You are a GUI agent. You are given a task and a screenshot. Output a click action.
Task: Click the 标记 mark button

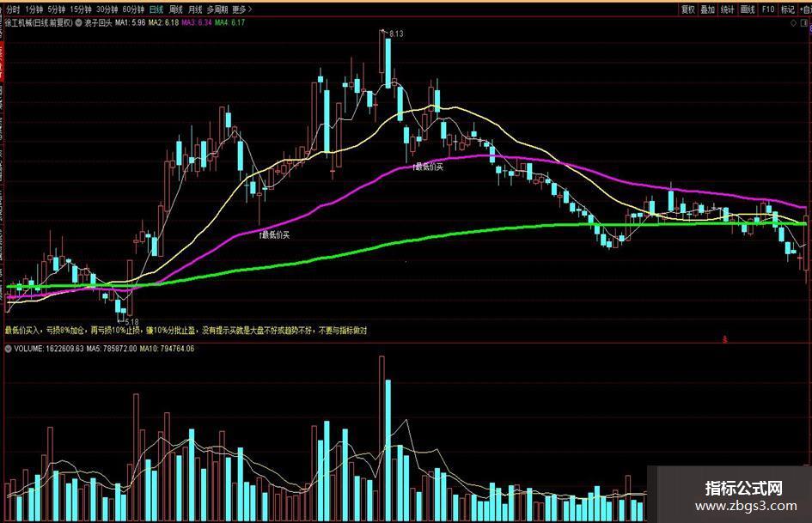(787, 9)
